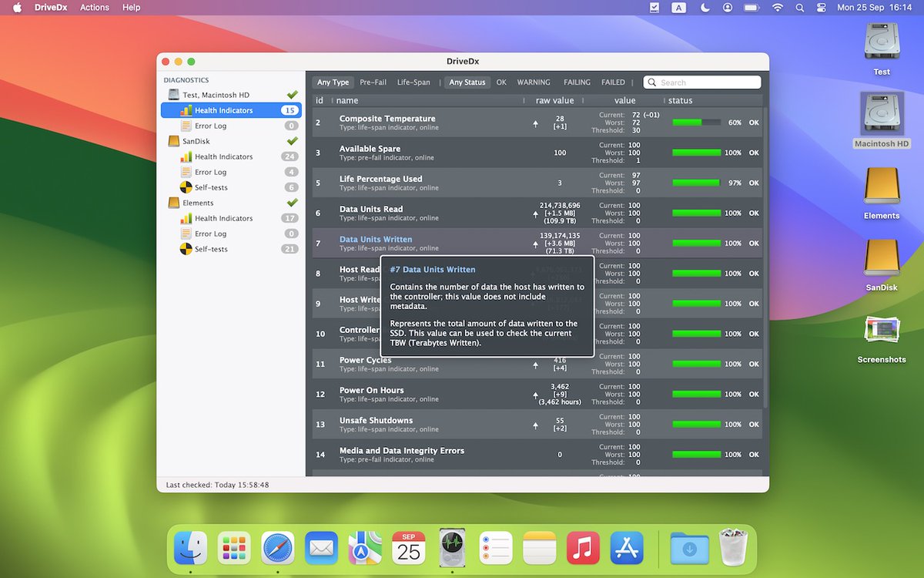Screen dimensions: 924x578
Task: Show only WARNING status indicators
Action: point(534,82)
